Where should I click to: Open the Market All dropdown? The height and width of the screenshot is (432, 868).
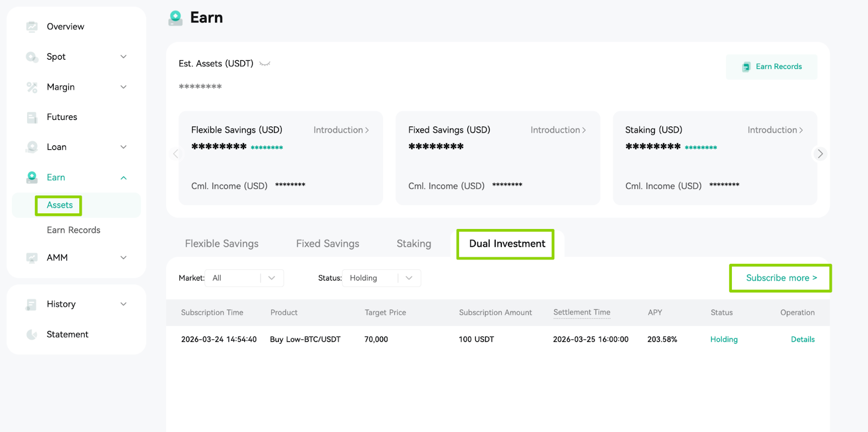tap(244, 278)
